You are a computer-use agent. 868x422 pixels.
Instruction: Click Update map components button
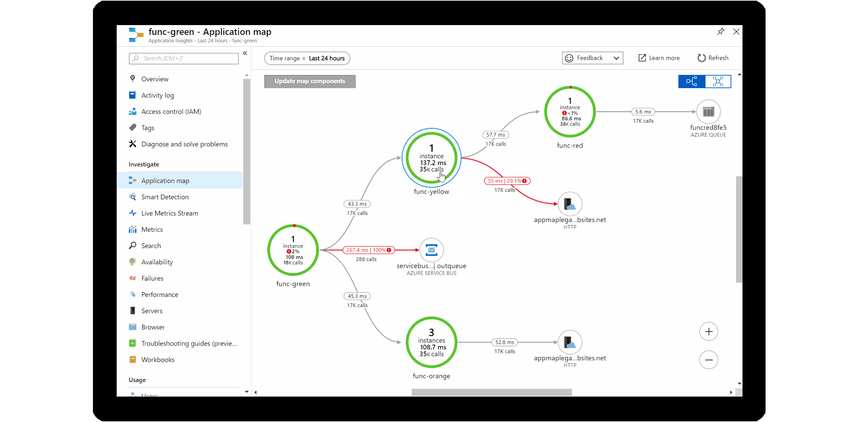pyautogui.click(x=310, y=81)
